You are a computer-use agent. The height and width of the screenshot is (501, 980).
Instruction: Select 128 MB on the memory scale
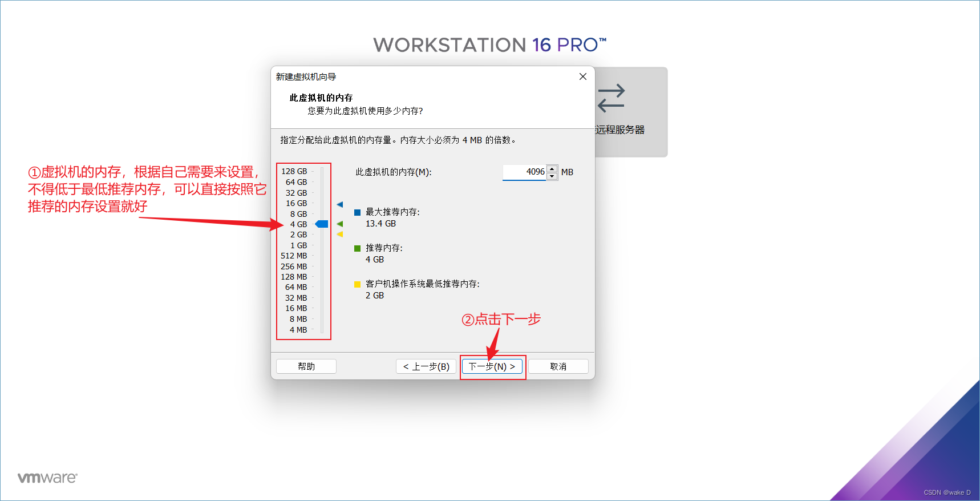(294, 277)
